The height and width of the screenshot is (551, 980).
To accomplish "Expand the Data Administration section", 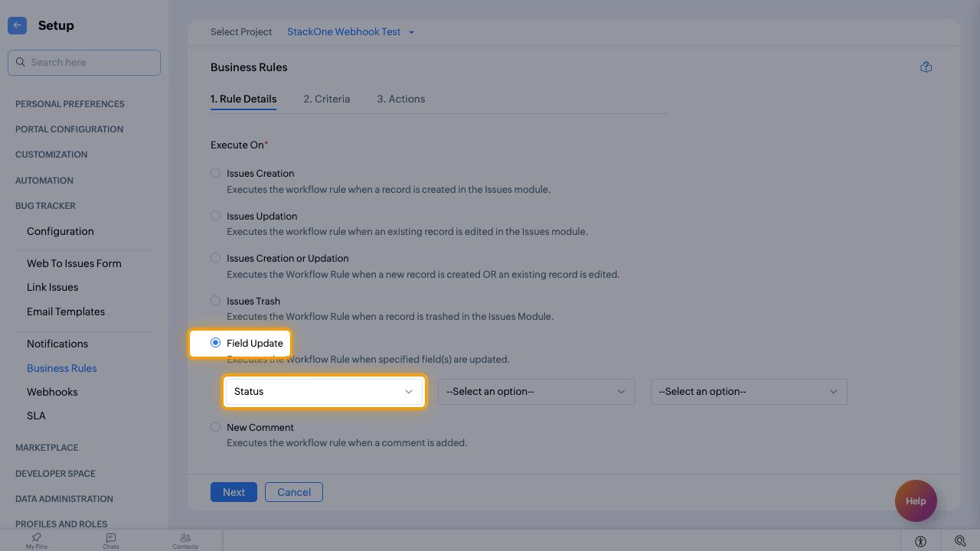I will pyautogui.click(x=64, y=499).
